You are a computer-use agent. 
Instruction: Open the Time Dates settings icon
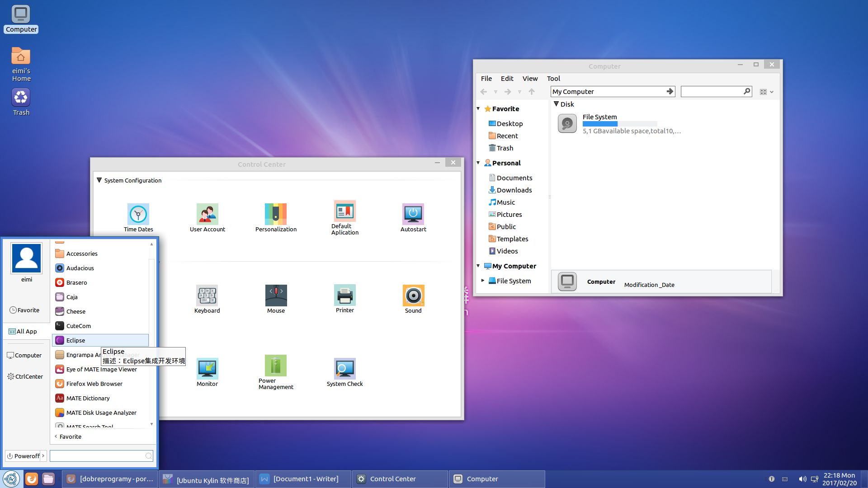138,214
